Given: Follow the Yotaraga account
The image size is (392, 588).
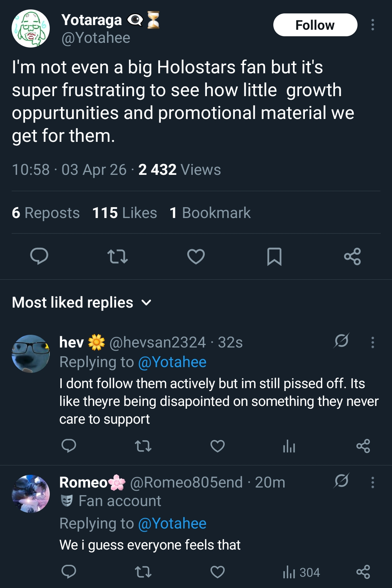Looking at the screenshot, I should [x=315, y=25].
